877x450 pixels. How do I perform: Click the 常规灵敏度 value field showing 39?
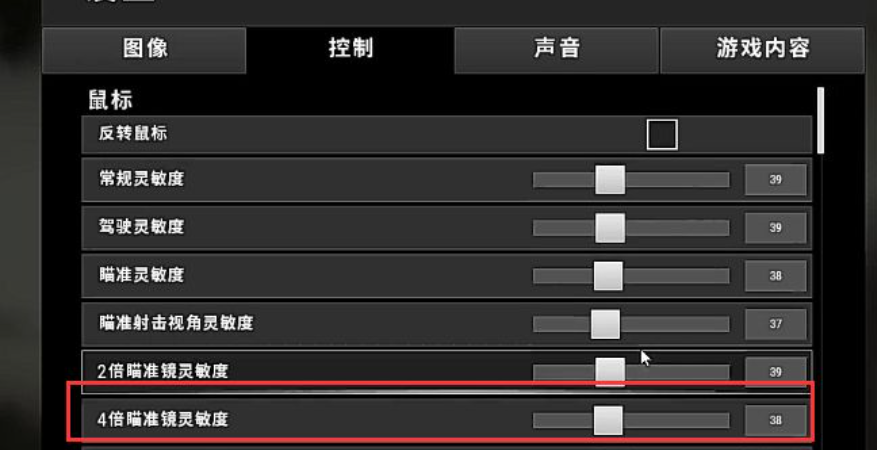pyautogui.click(x=775, y=180)
